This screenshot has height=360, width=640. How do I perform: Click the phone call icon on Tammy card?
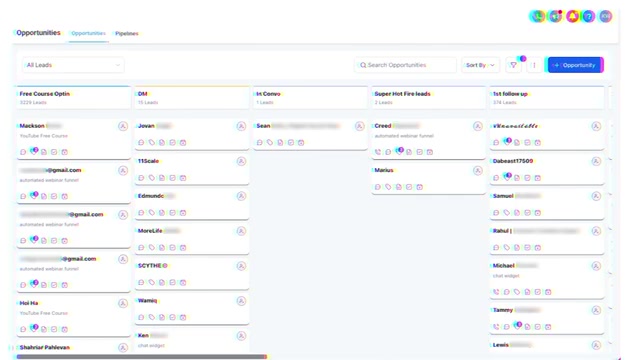pyautogui.click(x=496, y=327)
